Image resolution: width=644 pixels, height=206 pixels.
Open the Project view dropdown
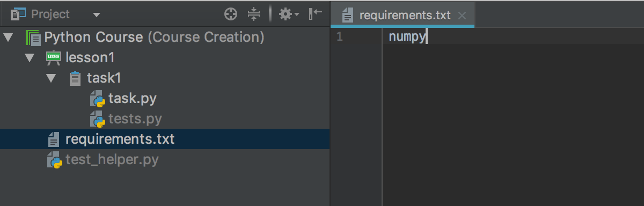click(x=96, y=14)
